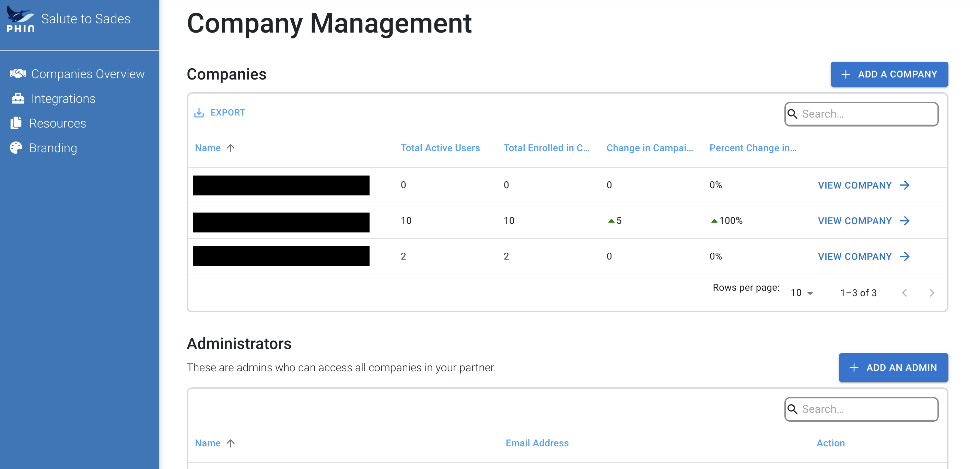Click the green up-arrow 5 change value

615,221
